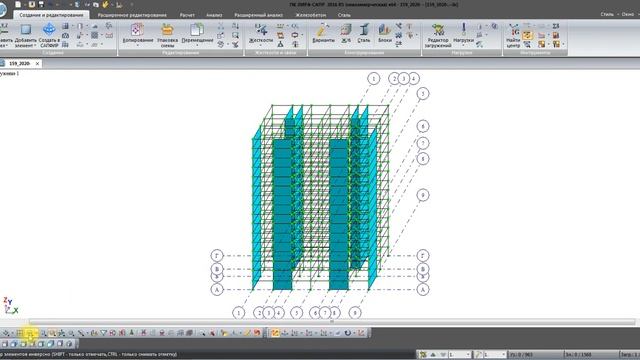Viewport: 640px width, 360px height.
Task: Select the Создание и редактирование tab
Action: pos(51,15)
